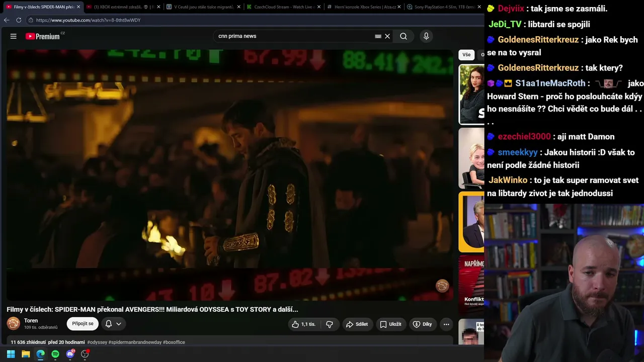This screenshot has height=362, width=644.
Task: Click chat username JeDi_TV
Action: pos(505,24)
